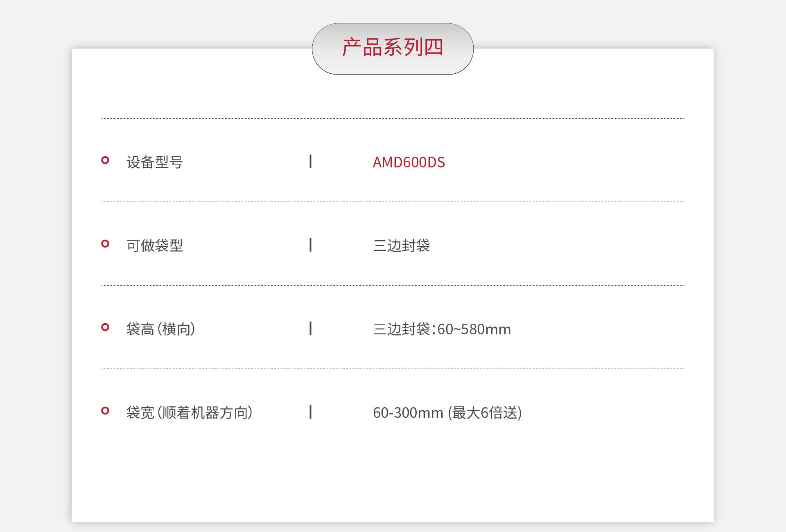Click the red bullet beside 可做袋型
Viewport: 786px width, 532px height.
[105, 244]
